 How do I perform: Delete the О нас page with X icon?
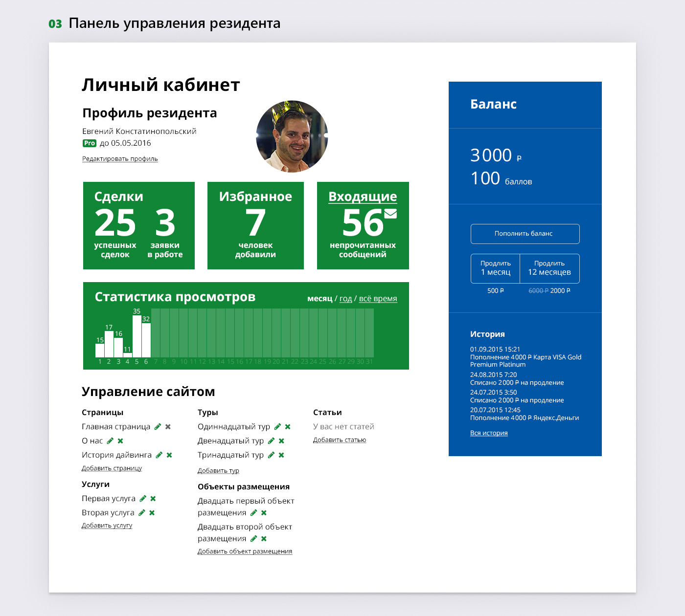(x=120, y=441)
